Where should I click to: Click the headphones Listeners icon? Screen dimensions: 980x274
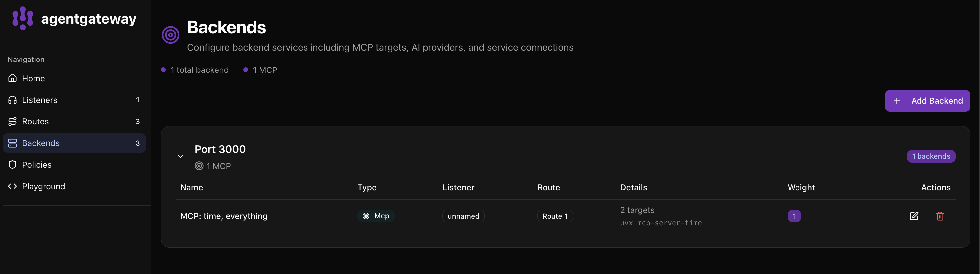13,100
